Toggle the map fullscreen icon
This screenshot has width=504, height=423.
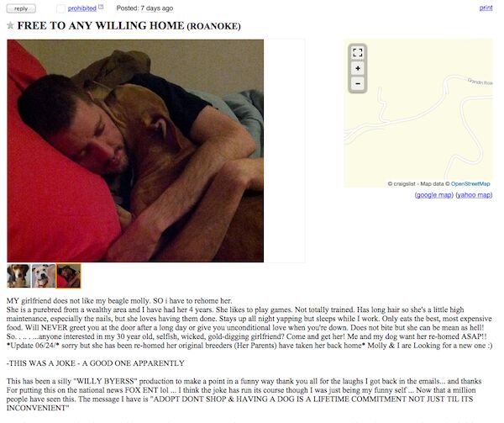(x=358, y=52)
